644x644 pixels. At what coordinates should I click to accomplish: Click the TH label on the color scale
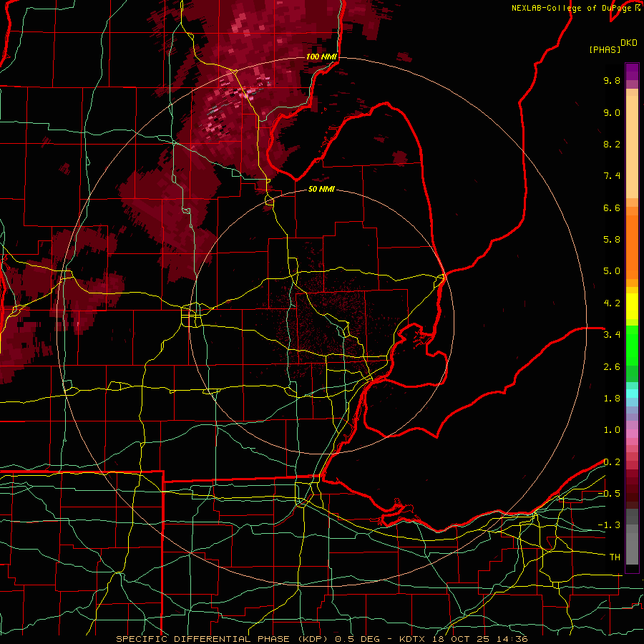click(x=615, y=557)
